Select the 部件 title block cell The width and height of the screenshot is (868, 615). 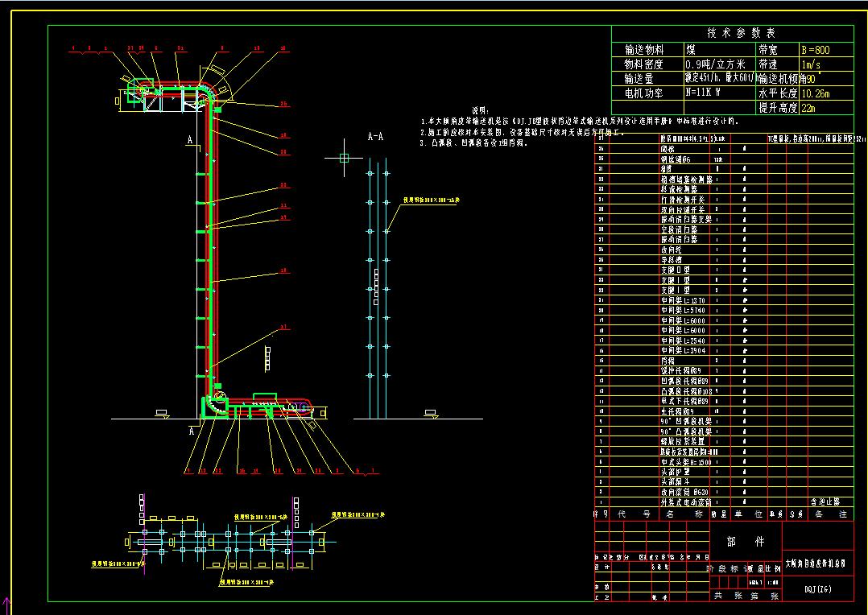[746, 542]
